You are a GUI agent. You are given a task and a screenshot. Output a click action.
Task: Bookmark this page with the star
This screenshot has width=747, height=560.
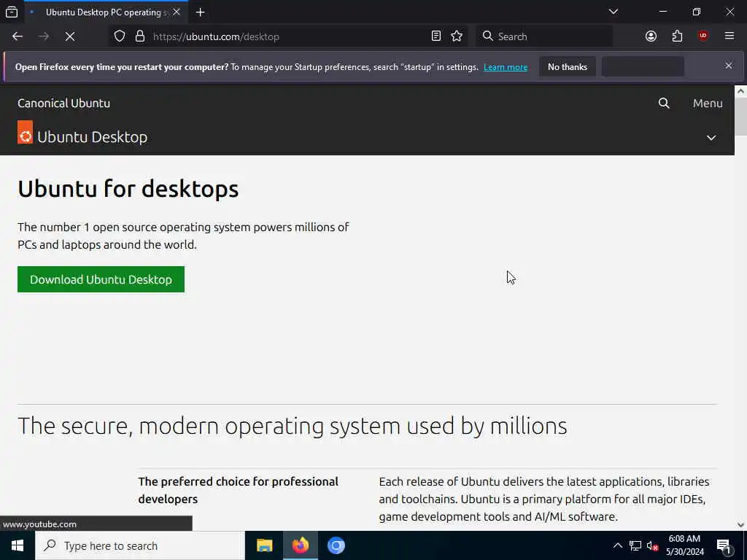[457, 36]
